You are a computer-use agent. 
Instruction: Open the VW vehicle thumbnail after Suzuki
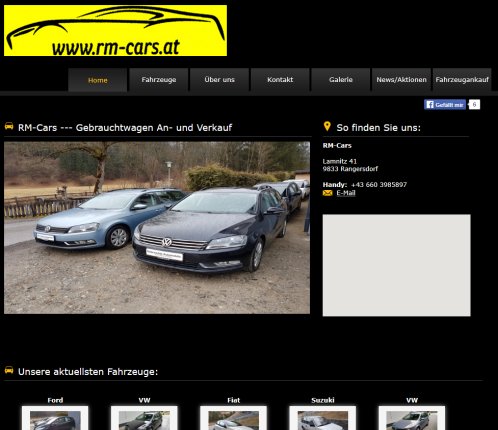(412, 418)
